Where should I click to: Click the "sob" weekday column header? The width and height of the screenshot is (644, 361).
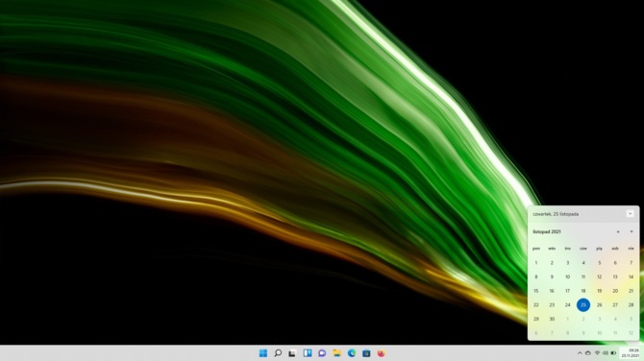tap(615, 249)
